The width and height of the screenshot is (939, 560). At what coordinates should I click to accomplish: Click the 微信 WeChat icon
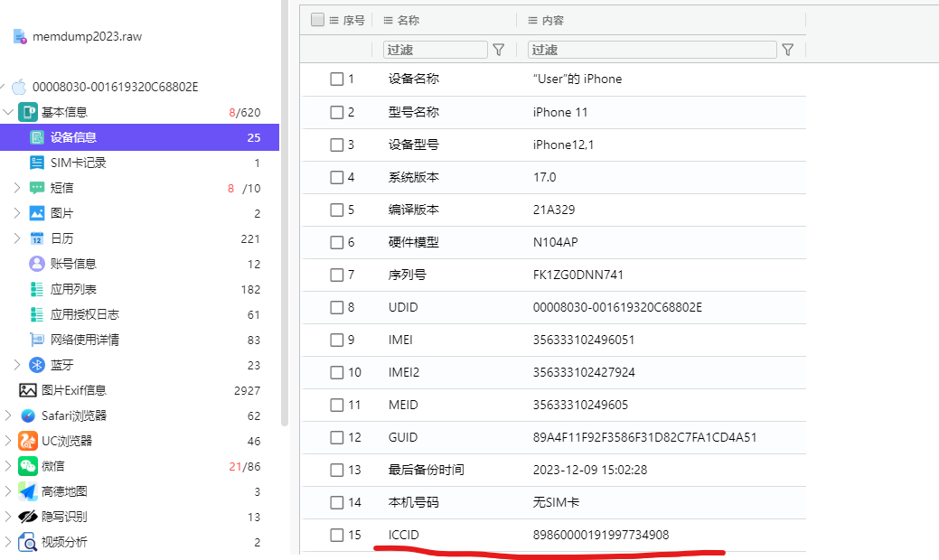(x=27, y=466)
